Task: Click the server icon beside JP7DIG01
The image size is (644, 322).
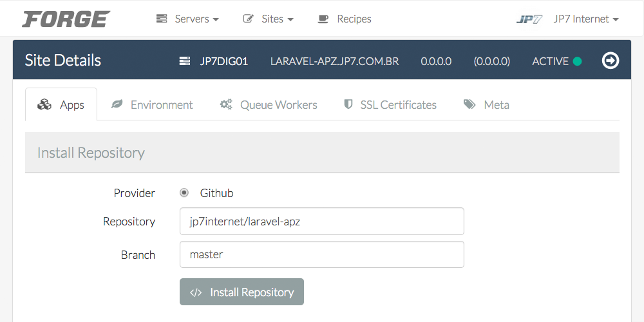Action: coord(185,61)
